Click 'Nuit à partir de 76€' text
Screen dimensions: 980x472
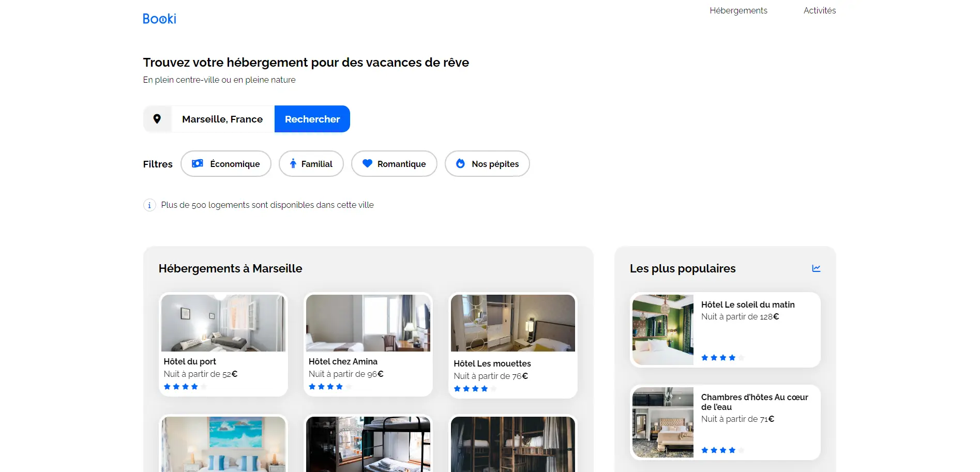coord(491,376)
